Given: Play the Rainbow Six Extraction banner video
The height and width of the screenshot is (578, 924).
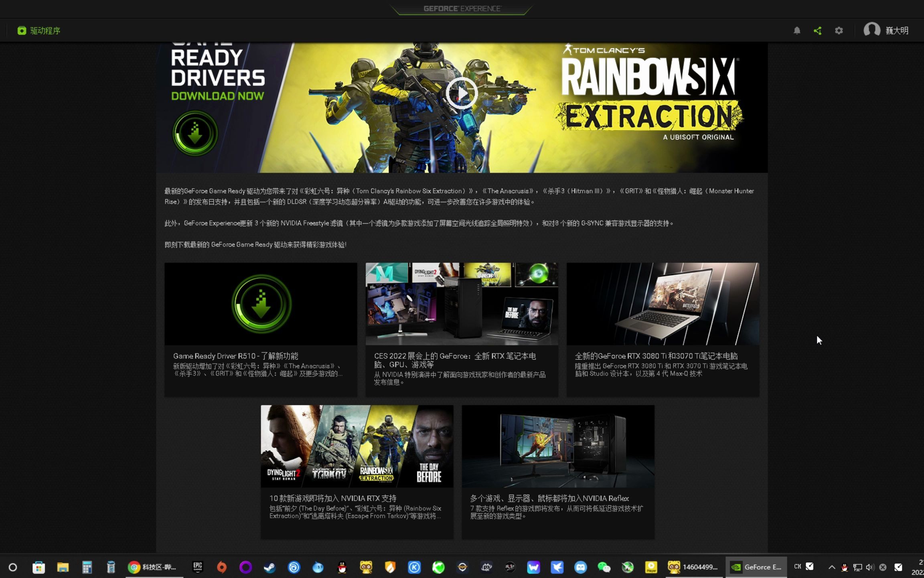Looking at the screenshot, I should click(462, 93).
